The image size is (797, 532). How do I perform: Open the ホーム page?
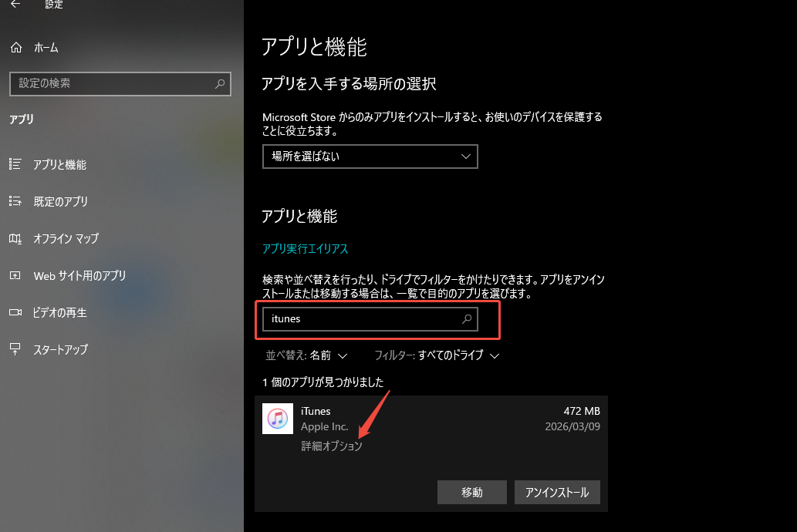pyautogui.click(x=46, y=48)
